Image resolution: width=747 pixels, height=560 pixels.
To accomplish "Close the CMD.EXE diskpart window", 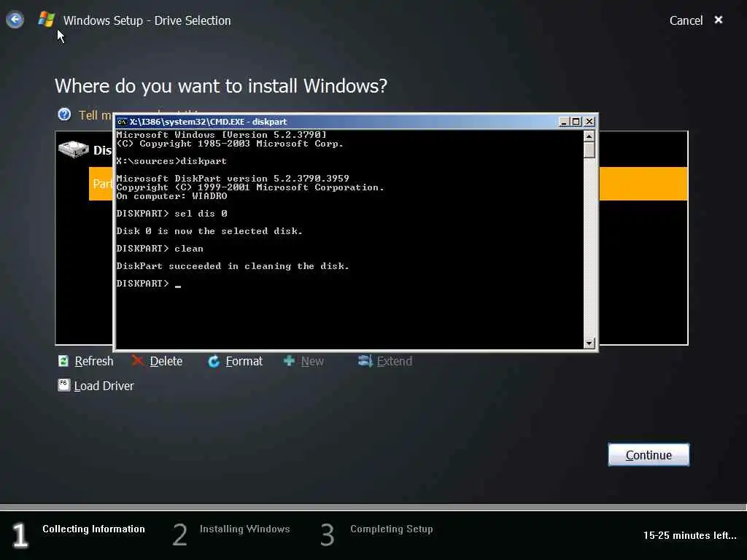I will tap(589, 122).
